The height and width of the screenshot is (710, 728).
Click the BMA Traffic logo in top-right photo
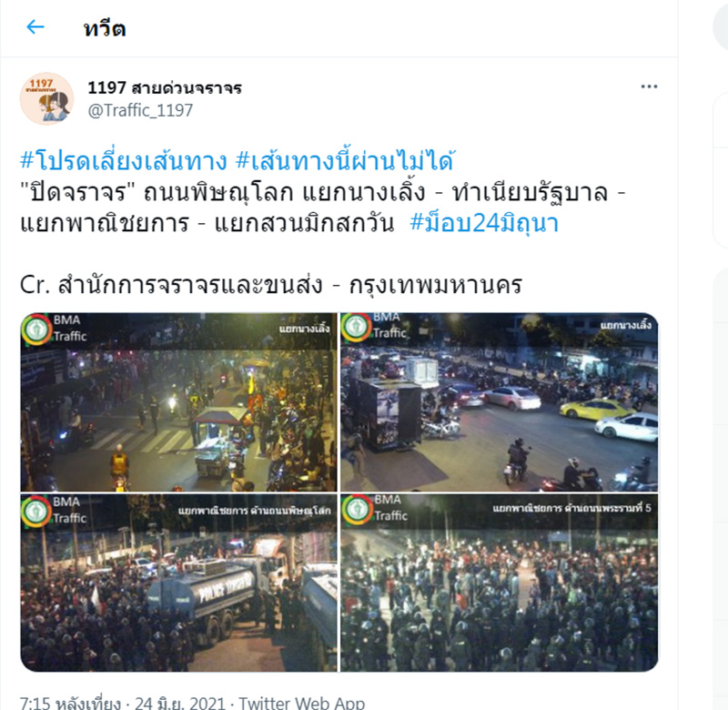356,327
